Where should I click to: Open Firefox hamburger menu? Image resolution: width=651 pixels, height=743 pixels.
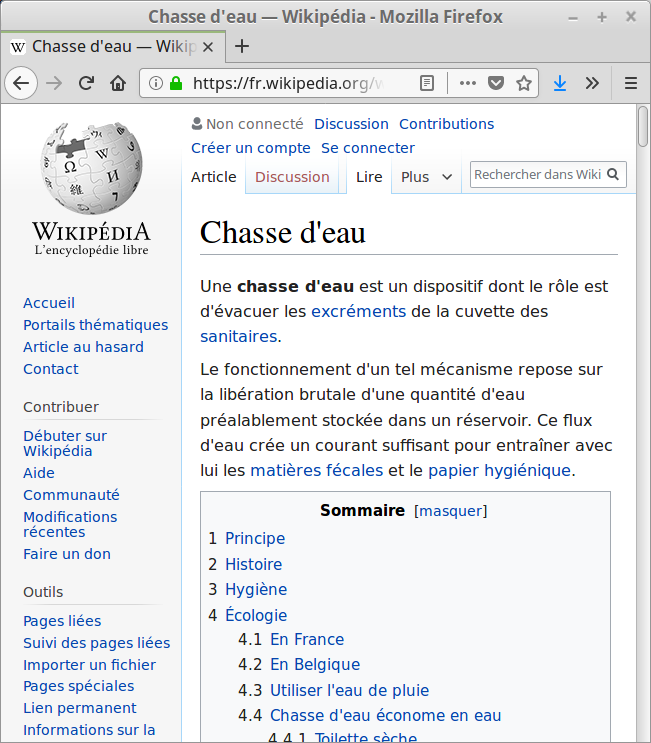click(x=631, y=84)
